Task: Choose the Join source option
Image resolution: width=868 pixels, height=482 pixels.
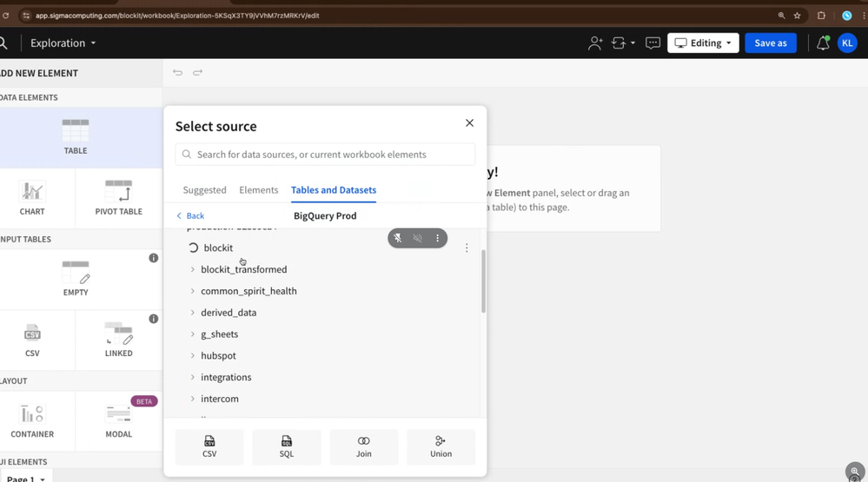Action: (x=364, y=447)
